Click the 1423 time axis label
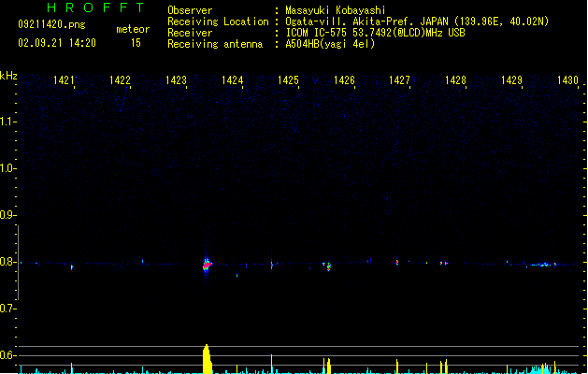 177,80
